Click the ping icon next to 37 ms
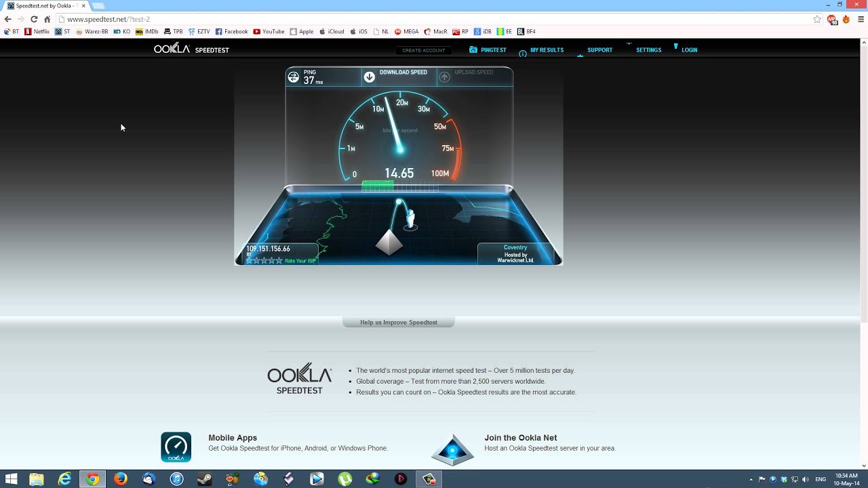This screenshot has height=488, width=868. click(294, 77)
